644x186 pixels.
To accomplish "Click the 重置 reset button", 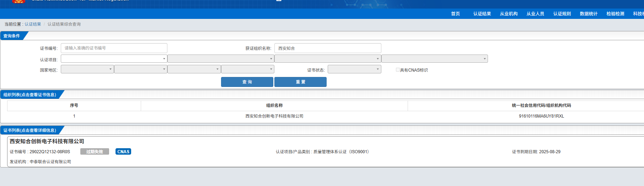I will [300, 82].
